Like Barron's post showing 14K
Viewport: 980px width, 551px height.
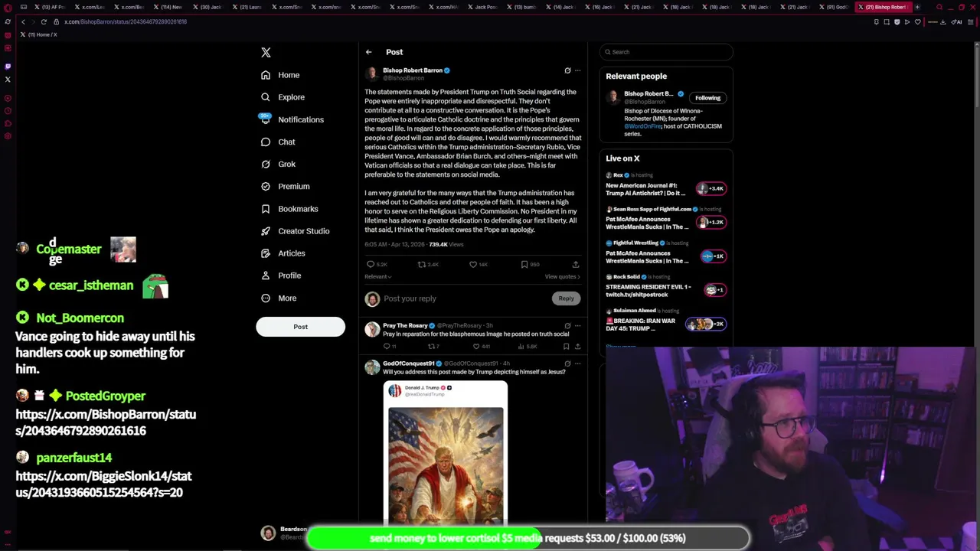[473, 265]
